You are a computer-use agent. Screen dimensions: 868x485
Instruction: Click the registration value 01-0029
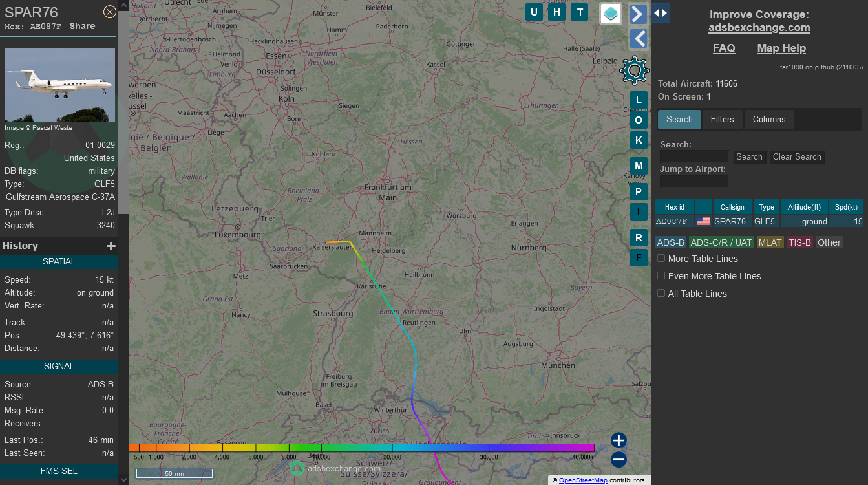(100, 145)
